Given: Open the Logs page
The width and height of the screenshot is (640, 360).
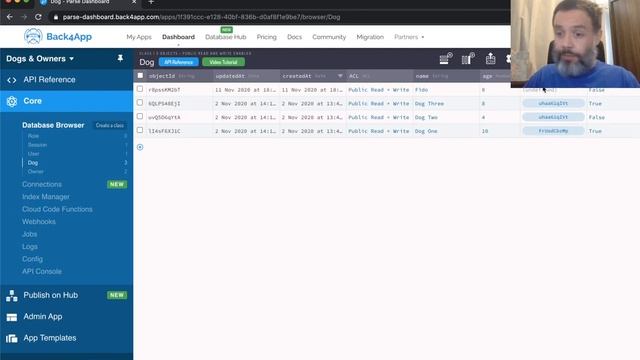Looking at the screenshot, I should [x=30, y=247].
